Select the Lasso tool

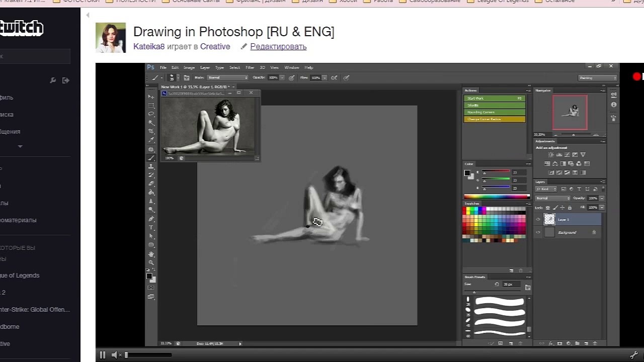(151, 114)
